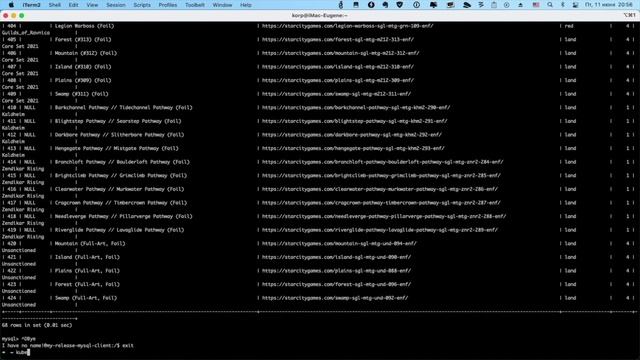Viewport: 640px width, 360px height.
Task: Click 'Mountain (Full-Art, Foil)' card name
Action: point(90,244)
